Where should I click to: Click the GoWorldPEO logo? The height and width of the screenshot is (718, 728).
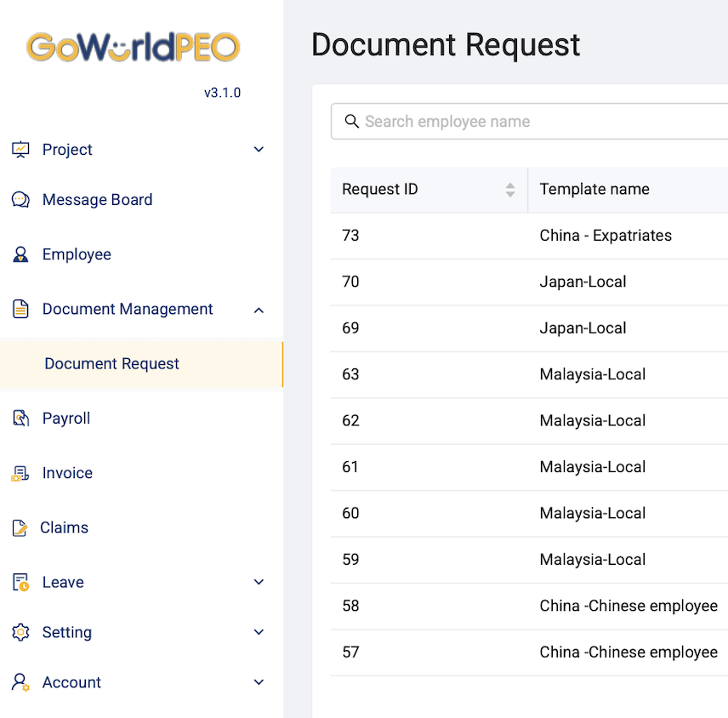coord(133,47)
